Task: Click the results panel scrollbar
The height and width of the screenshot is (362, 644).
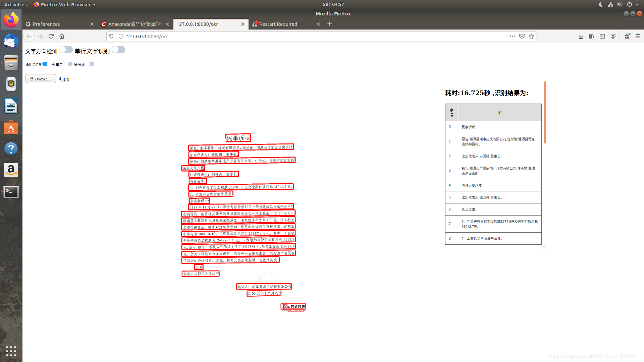Action: pos(544,113)
